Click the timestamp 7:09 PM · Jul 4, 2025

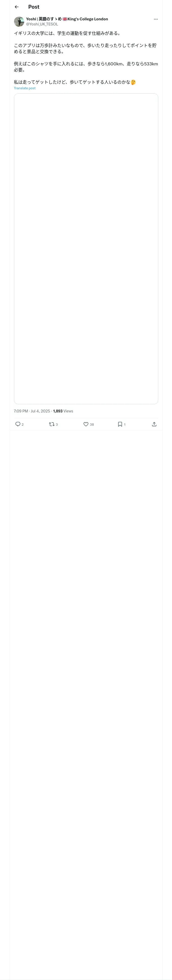(32, 411)
